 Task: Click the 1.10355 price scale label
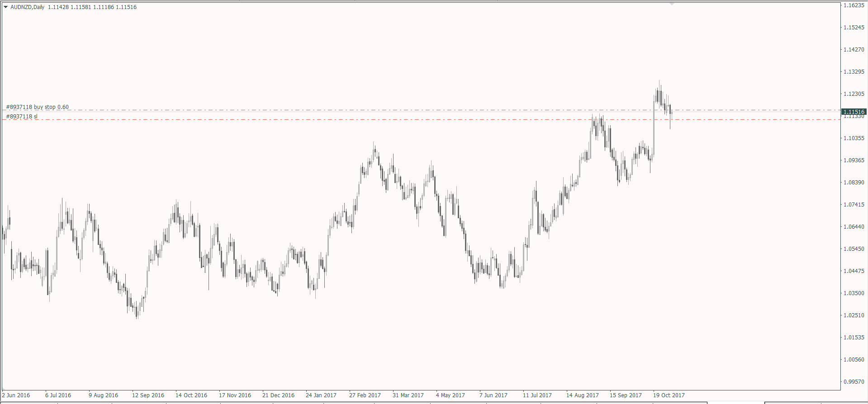[854, 138]
